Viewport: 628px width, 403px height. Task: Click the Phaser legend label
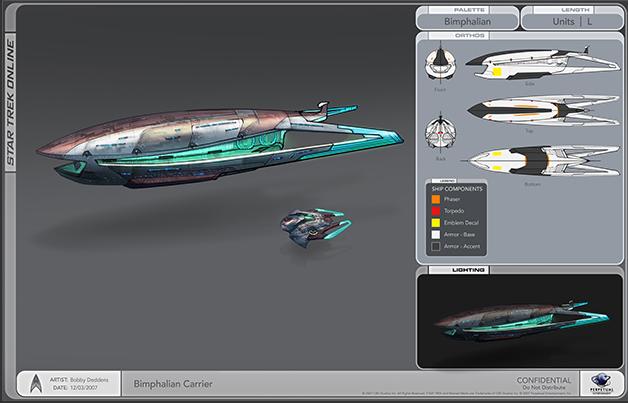(452, 199)
